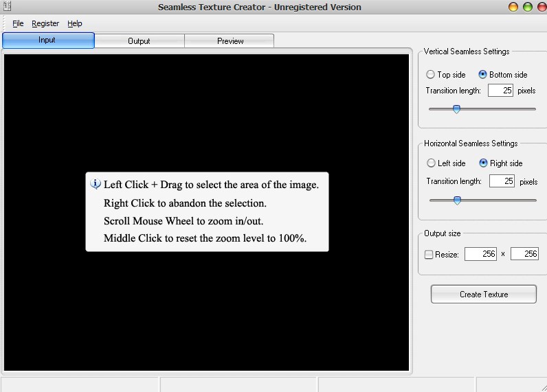Click the output height input field
Image resolution: width=547 pixels, height=392 pixels.
point(524,254)
